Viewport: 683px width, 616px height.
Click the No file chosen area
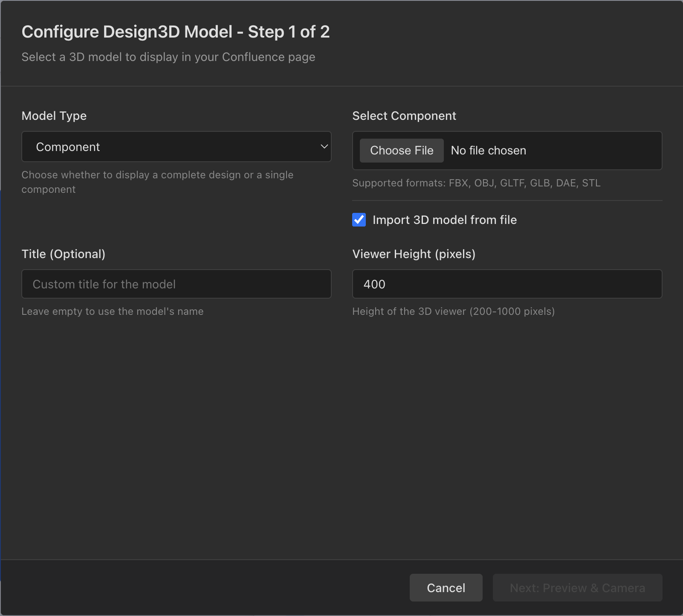(x=488, y=150)
